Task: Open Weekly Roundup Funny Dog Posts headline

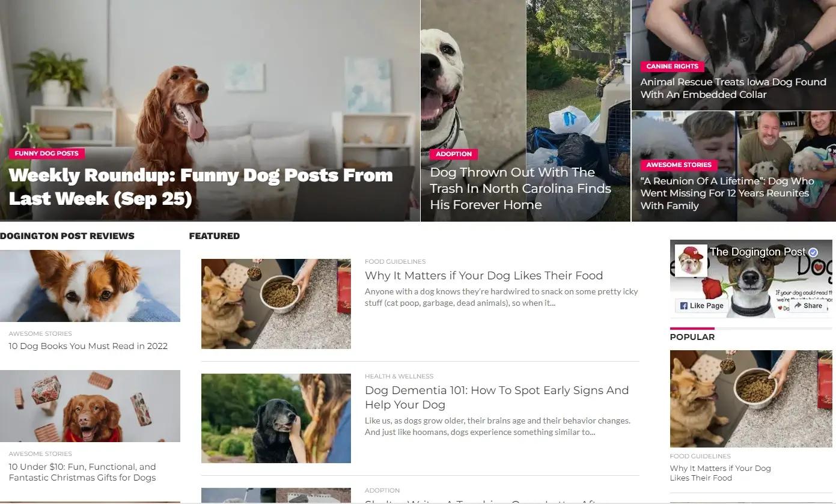Action: tap(201, 186)
